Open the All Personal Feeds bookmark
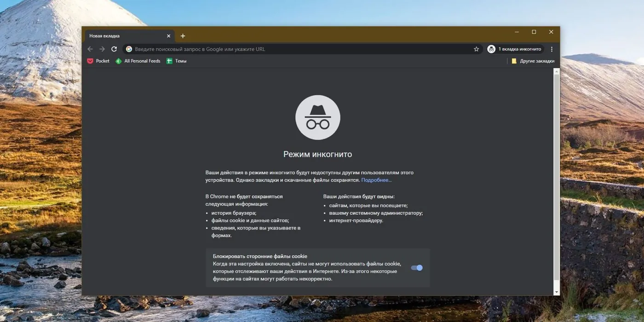The height and width of the screenshot is (322, 644). tap(138, 61)
